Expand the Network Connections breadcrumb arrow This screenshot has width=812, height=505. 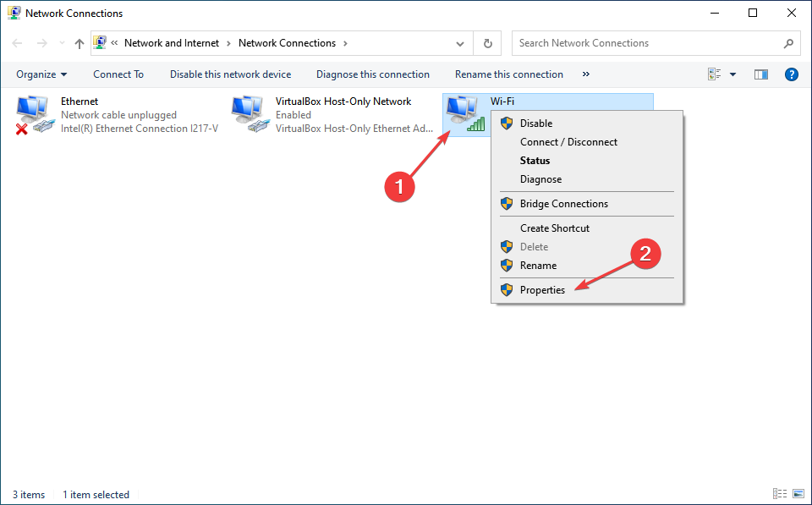(x=345, y=43)
